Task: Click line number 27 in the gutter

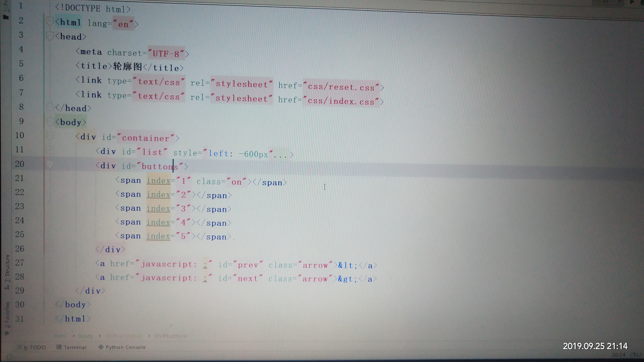Action: (x=19, y=263)
